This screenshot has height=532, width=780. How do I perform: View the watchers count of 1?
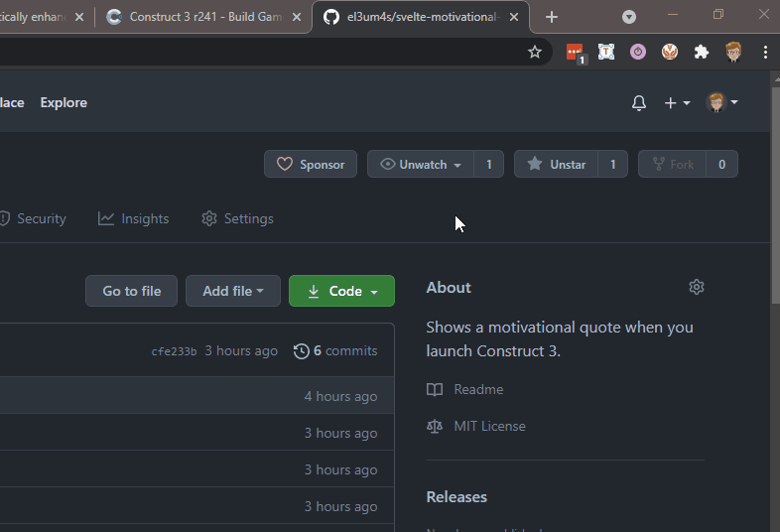tap(489, 164)
